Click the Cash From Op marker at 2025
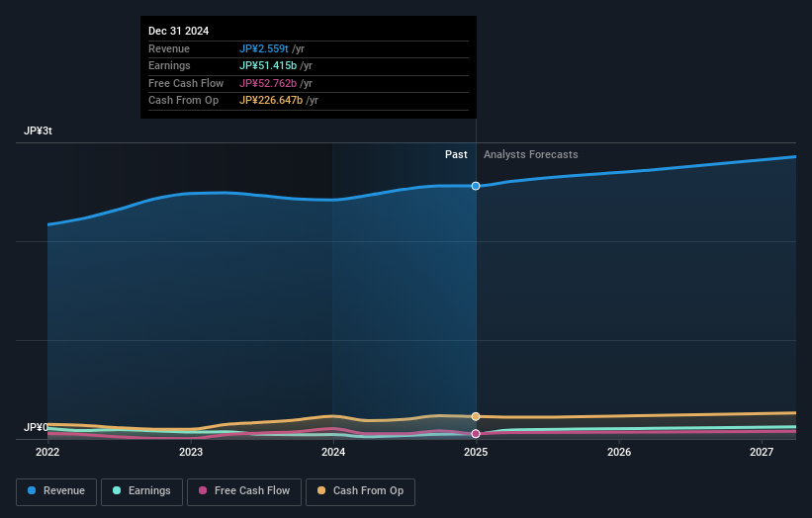Image resolution: width=812 pixels, height=518 pixels. (476, 416)
